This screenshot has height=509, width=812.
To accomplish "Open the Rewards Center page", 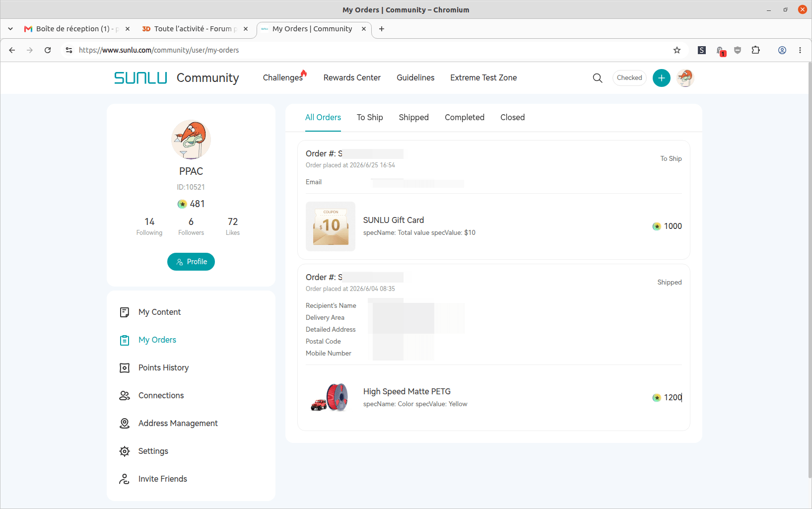I will (x=352, y=78).
